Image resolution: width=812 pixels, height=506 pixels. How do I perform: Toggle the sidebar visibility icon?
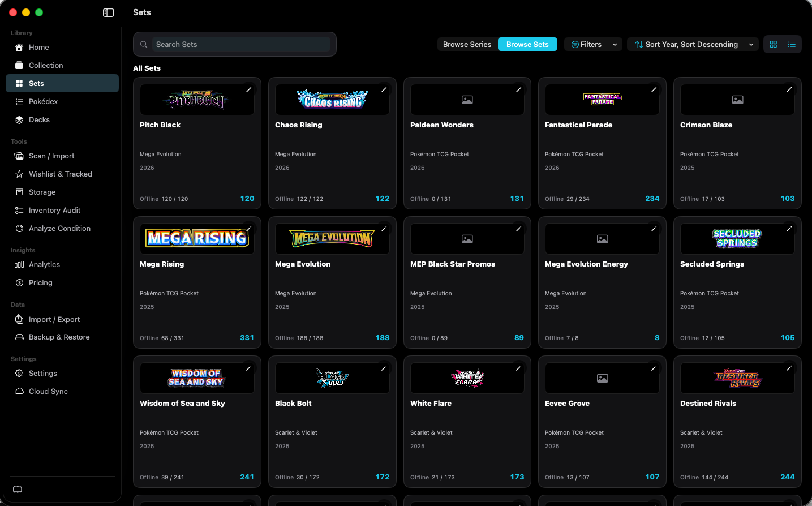(x=109, y=12)
